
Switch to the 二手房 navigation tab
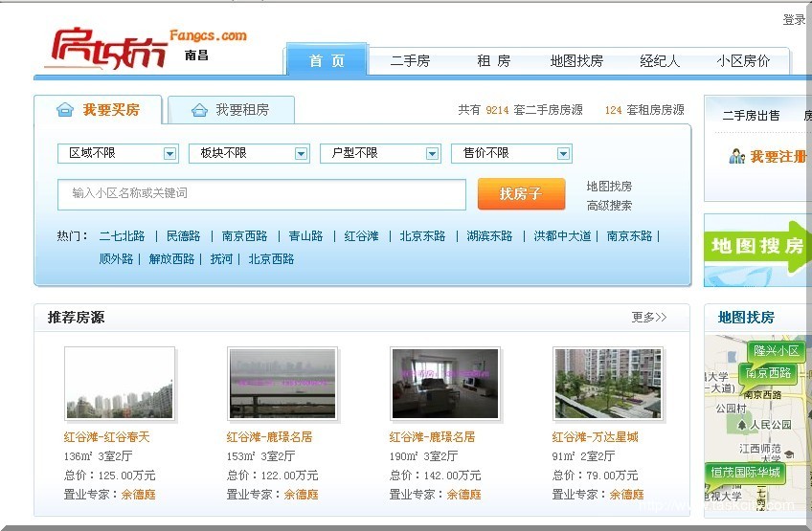point(410,61)
